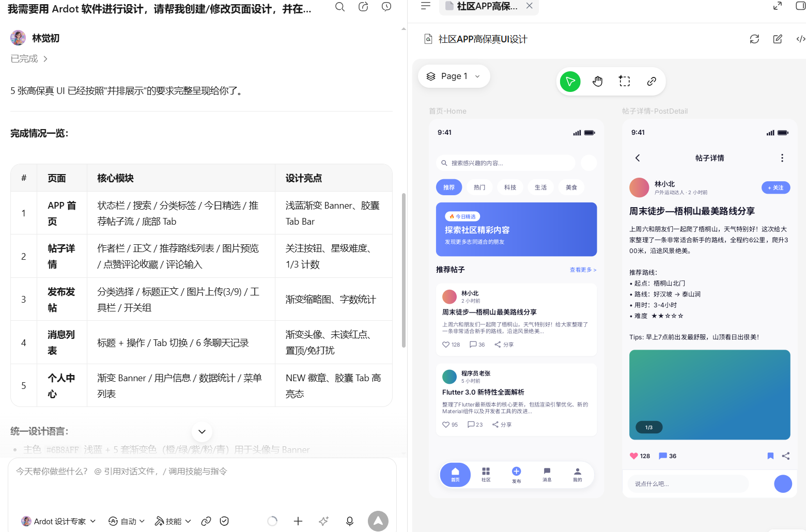
Task: Click the 今日精选 blue banner card
Action: (516, 229)
